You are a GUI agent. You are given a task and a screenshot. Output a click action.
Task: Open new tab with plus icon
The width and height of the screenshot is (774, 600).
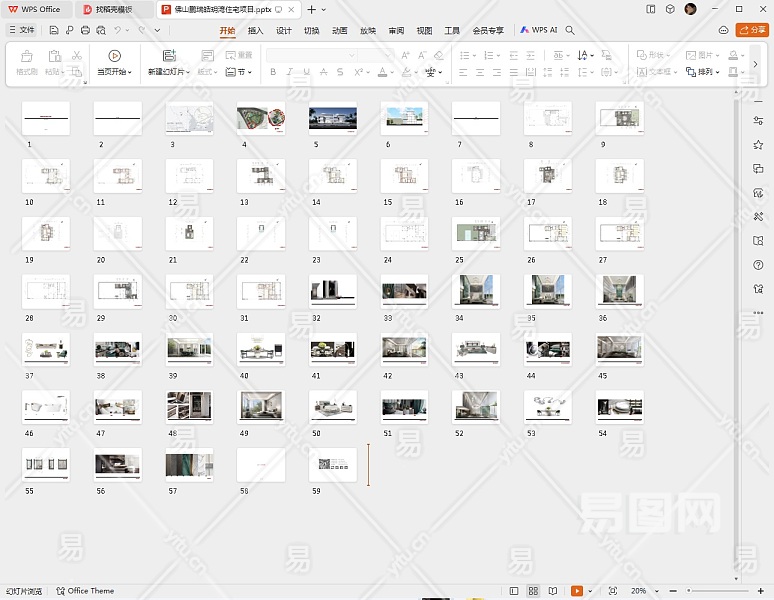[311, 9]
